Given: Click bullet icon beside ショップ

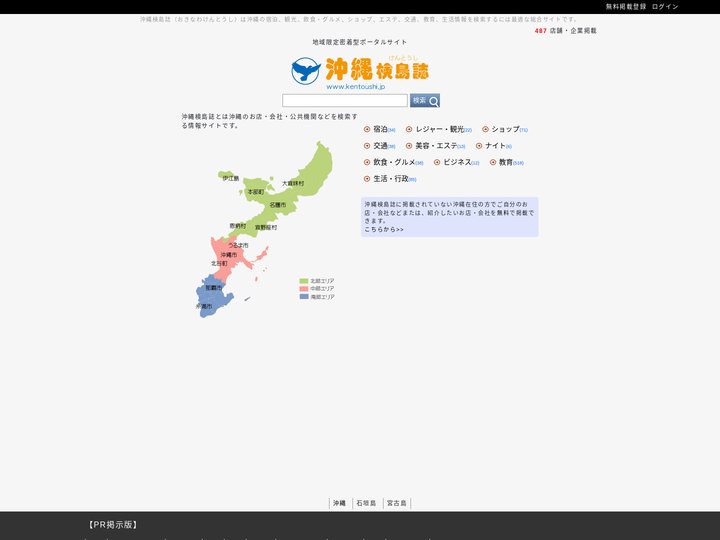Looking at the screenshot, I should pyautogui.click(x=485, y=129).
